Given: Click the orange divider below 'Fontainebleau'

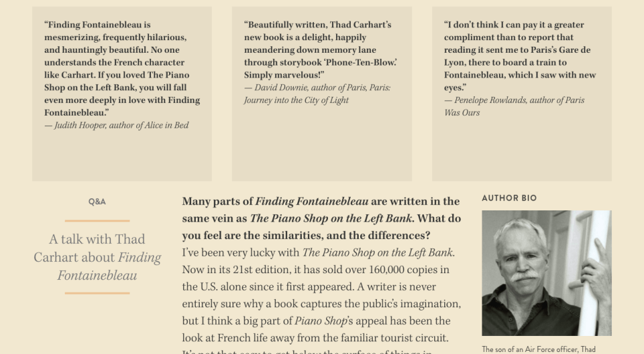Looking at the screenshot, I should pyautogui.click(x=97, y=293).
